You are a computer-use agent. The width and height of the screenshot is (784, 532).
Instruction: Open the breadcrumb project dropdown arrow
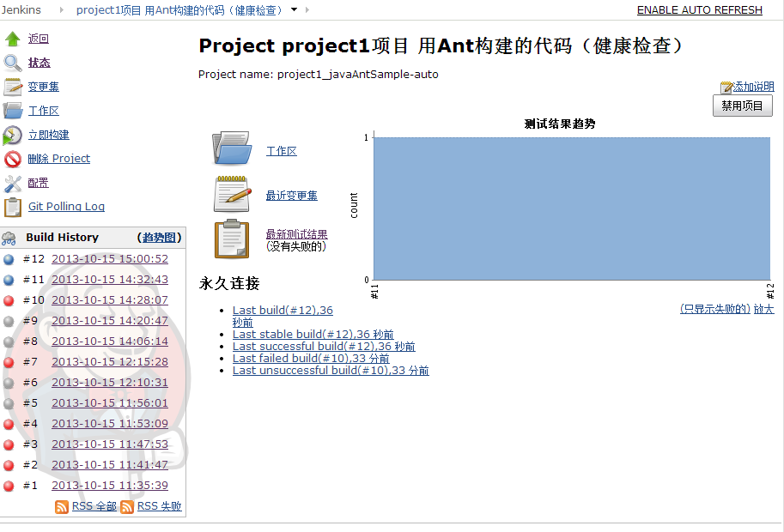(294, 9)
